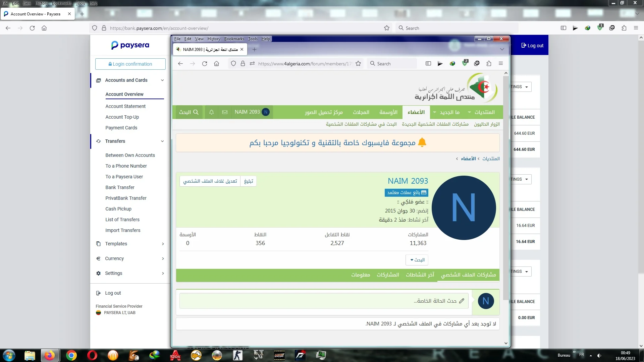Screen dimensions: 644x362
Task: Open the forum inbox envelope icon
Action: coord(225,112)
